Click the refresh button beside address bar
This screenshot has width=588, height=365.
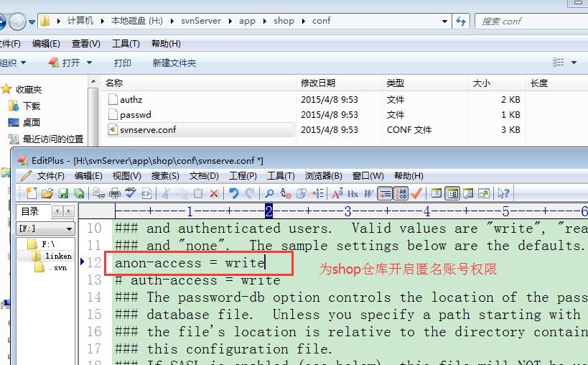pyautogui.click(x=461, y=21)
